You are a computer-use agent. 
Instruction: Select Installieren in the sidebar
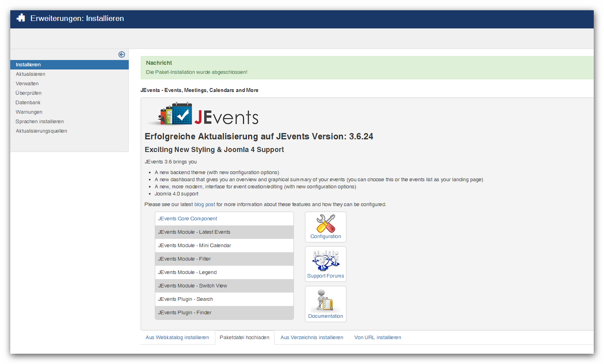pos(70,65)
